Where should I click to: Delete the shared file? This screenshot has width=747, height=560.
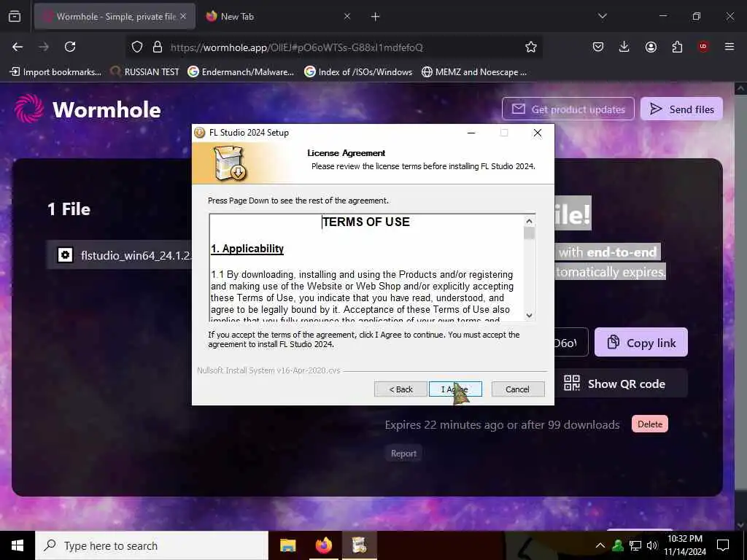point(650,424)
